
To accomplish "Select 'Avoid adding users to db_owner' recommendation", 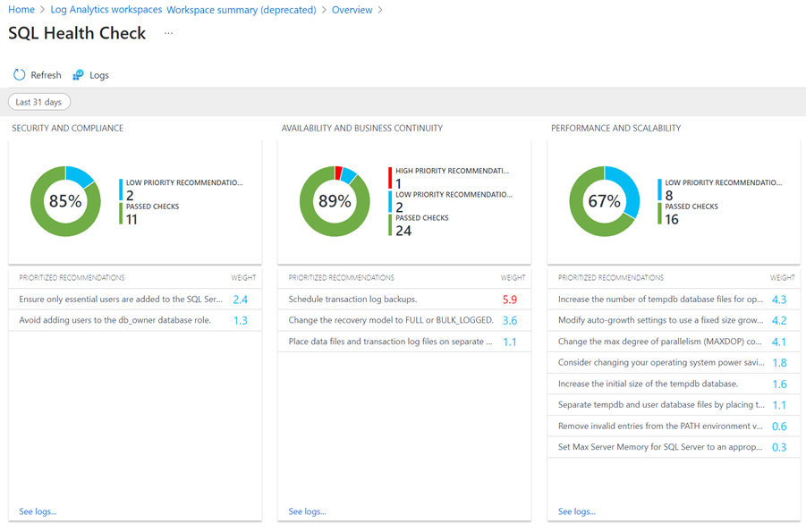I will pyautogui.click(x=115, y=320).
